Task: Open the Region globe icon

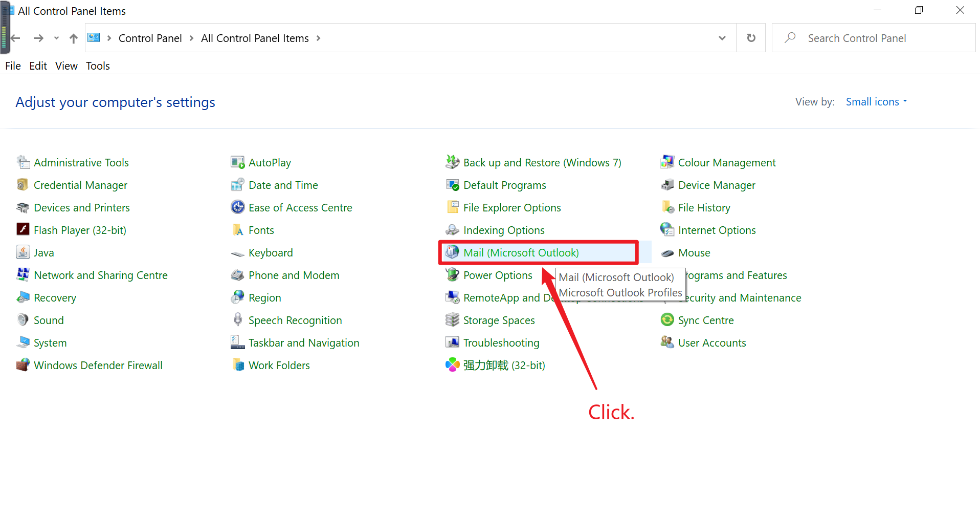Action: click(x=238, y=297)
